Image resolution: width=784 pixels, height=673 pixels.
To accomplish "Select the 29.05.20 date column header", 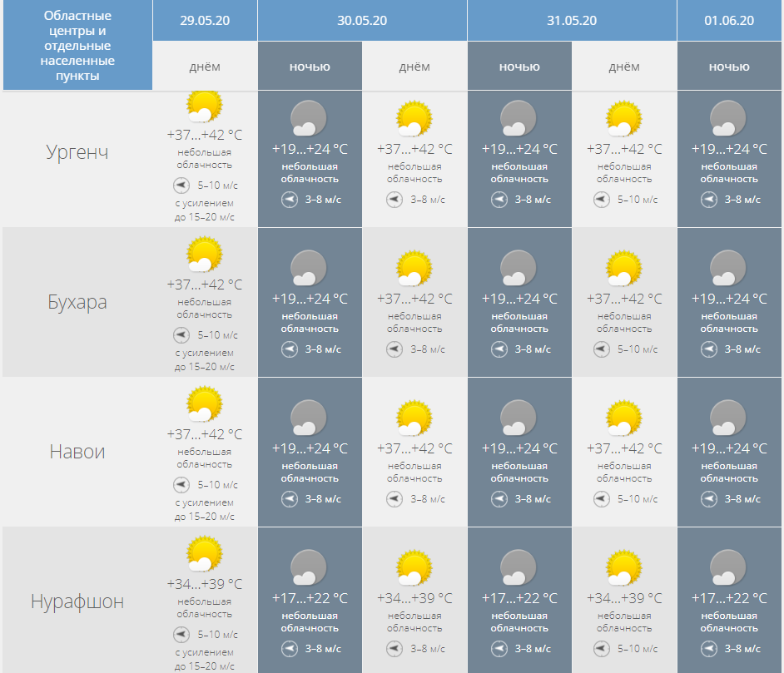I will point(205,21).
